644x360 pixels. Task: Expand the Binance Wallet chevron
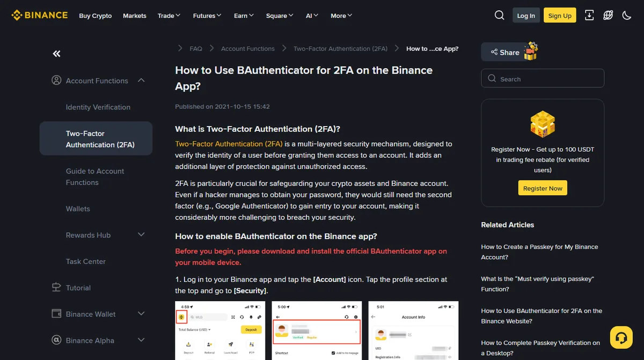pos(141,314)
